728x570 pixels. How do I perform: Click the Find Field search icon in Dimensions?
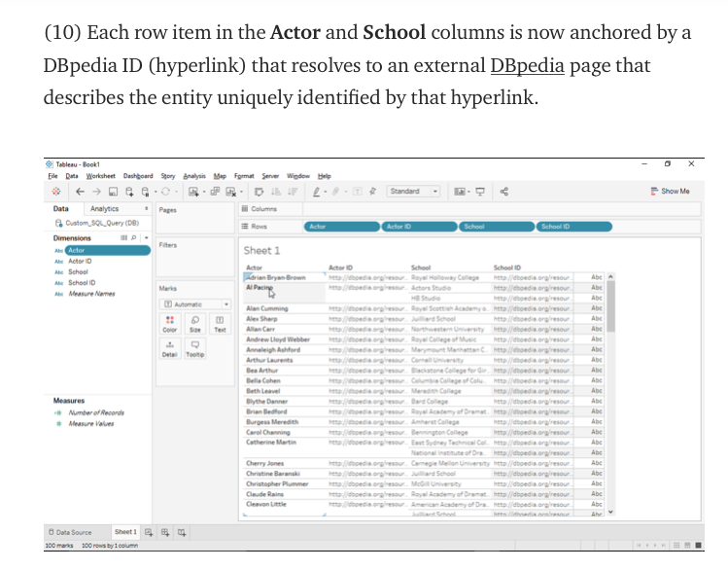pos(134,238)
